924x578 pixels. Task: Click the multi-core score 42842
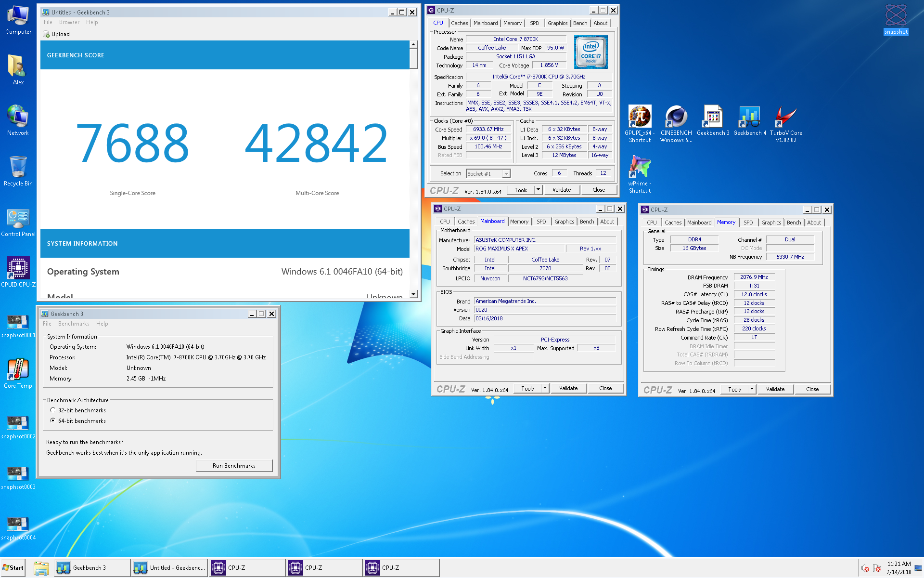point(317,143)
